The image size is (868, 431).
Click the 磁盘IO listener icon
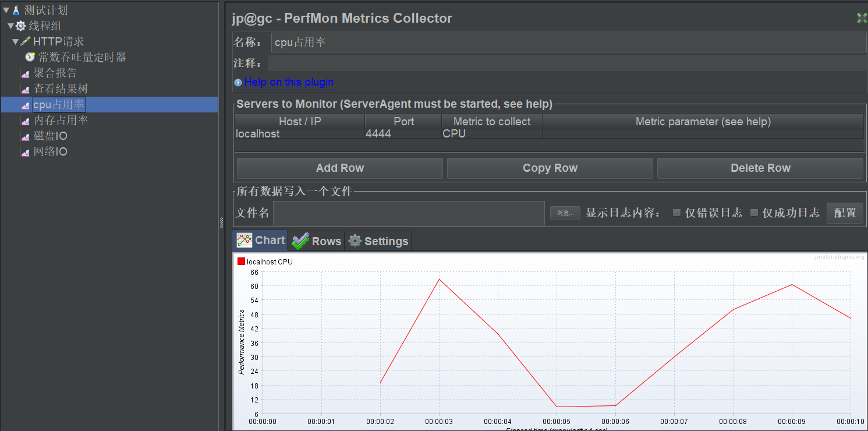(25, 136)
